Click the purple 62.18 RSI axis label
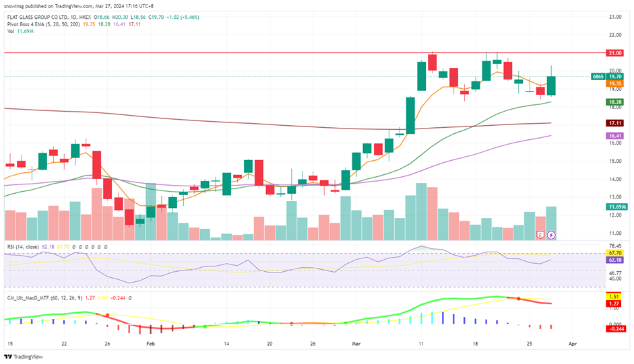 [615, 260]
